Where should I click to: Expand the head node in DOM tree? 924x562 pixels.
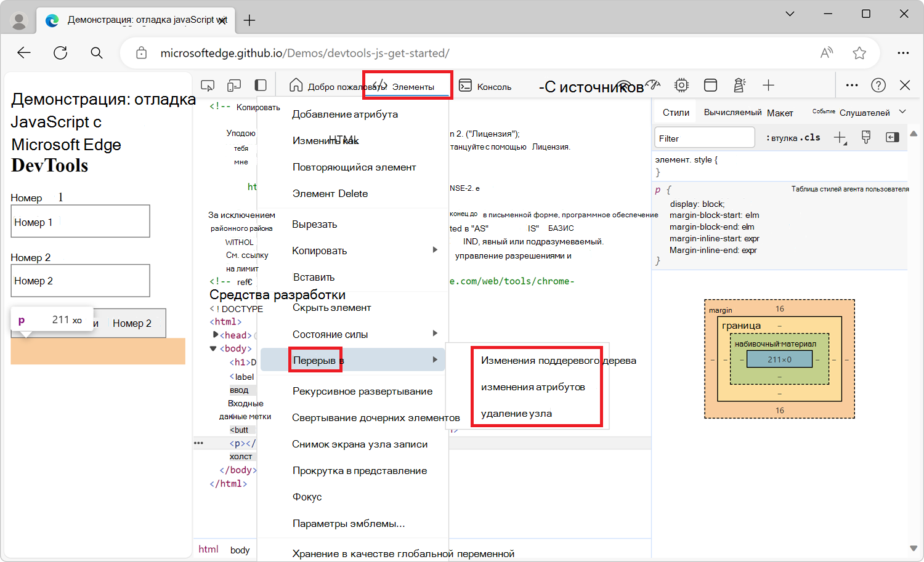pos(216,335)
